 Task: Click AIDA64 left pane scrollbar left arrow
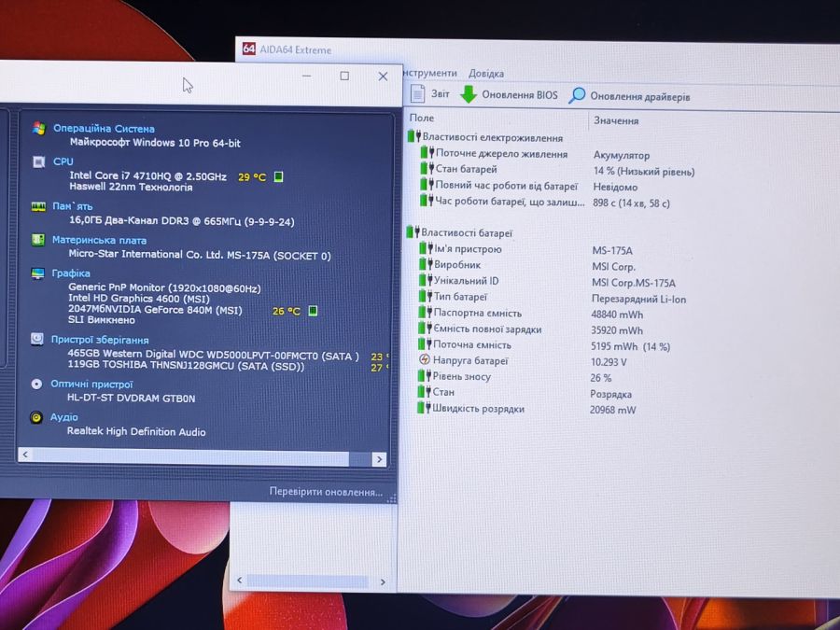tap(240, 581)
